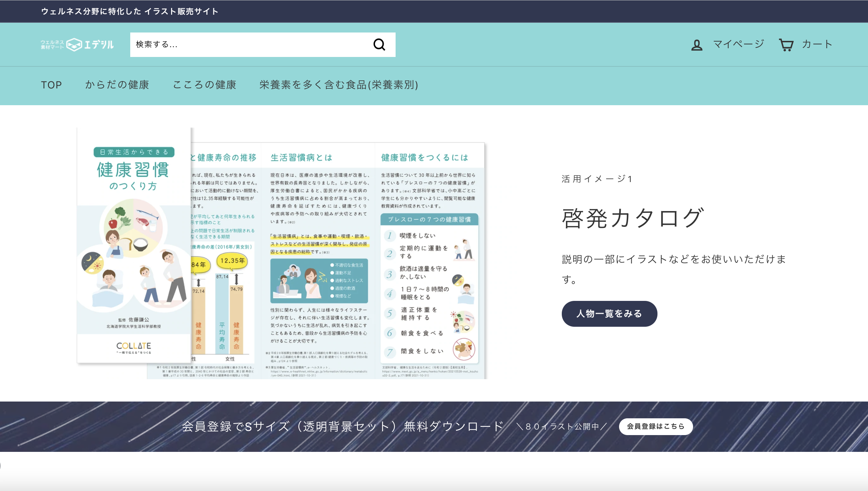Click the 会員登録でSサイズ無料ダウンロード banner text
Screen dimensions: 868x491
coord(343,427)
